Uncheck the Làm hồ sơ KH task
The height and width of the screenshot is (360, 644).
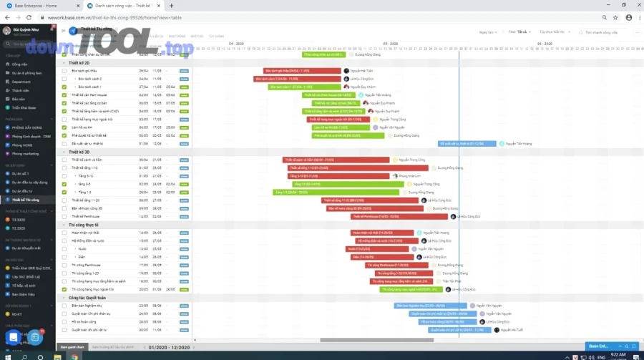click(x=64, y=127)
